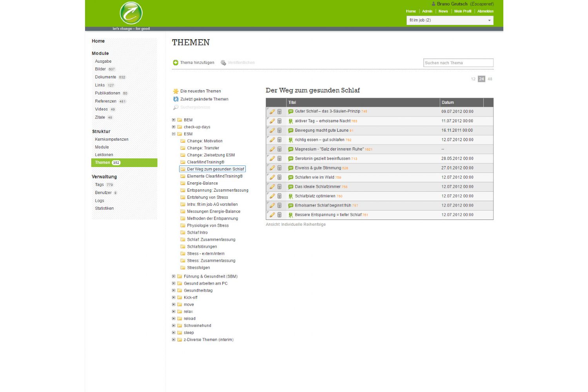Screen dimensions: 588x392
Task: Click edit pencil for 'Magnesium' topic row
Action: 272,149
